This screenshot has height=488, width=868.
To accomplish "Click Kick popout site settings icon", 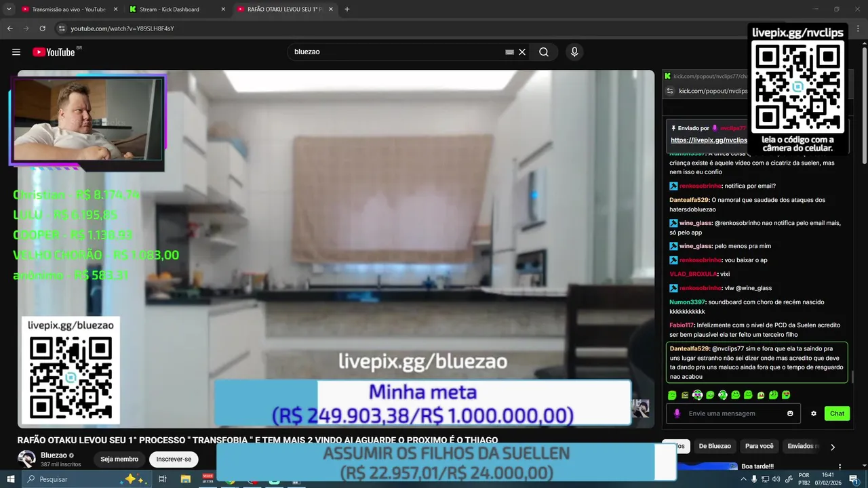I will click(x=670, y=91).
